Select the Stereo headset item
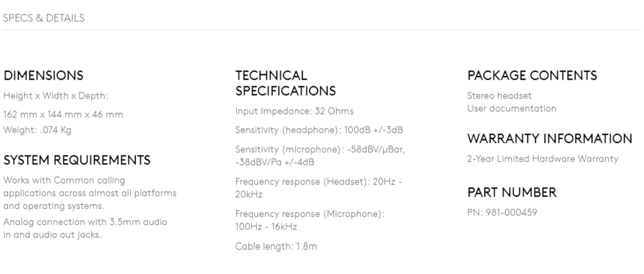 pos(499,96)
